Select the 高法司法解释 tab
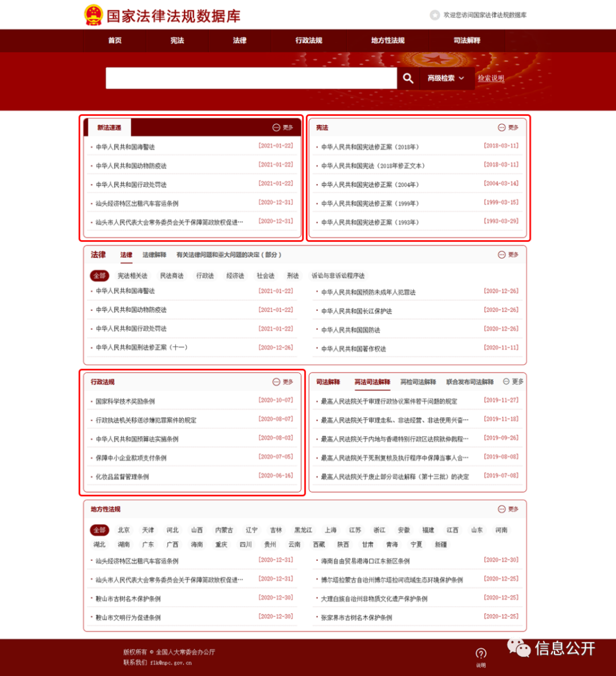The image size is (616, 676). click(x=372, y=382)
